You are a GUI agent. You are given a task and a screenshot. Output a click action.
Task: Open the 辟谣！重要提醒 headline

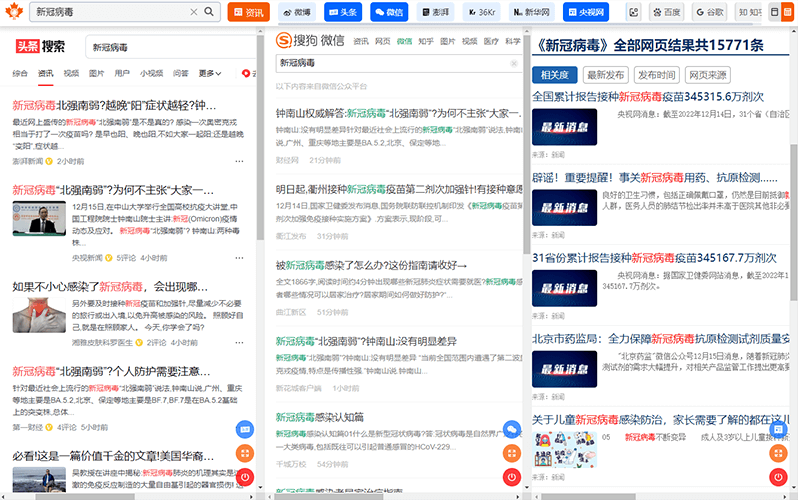tap(655, 178)
